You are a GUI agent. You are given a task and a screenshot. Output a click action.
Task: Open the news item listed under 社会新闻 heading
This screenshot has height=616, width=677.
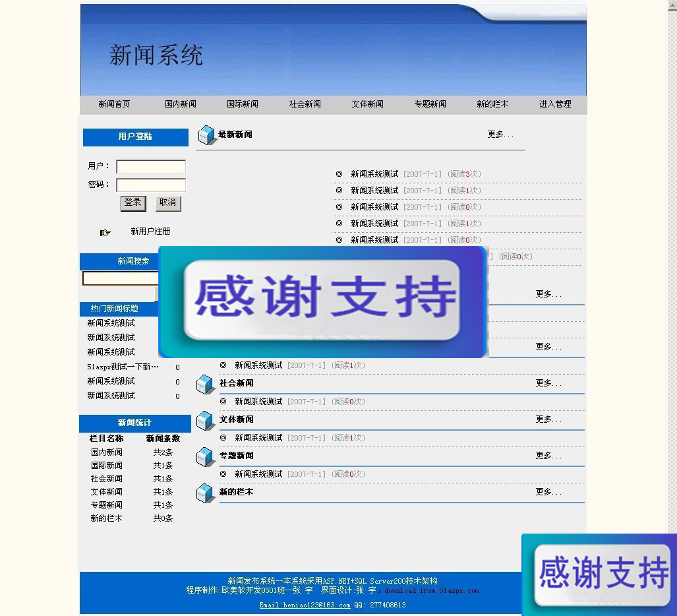pyautogui.click(x=258, y=402)
